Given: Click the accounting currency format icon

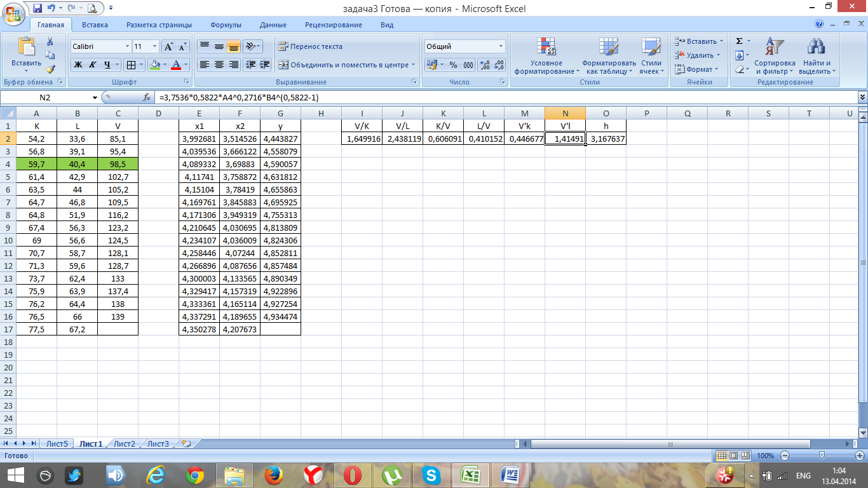Looking at the screenshot, I should point(431,65).
